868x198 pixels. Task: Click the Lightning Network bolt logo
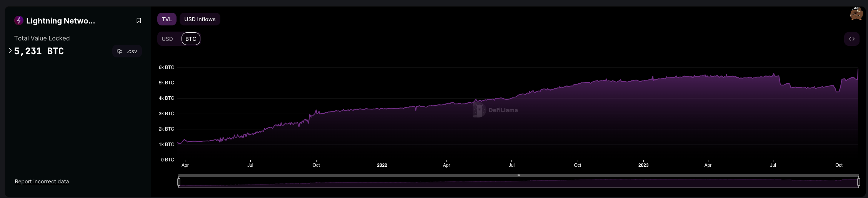click(x=19, y=20)
